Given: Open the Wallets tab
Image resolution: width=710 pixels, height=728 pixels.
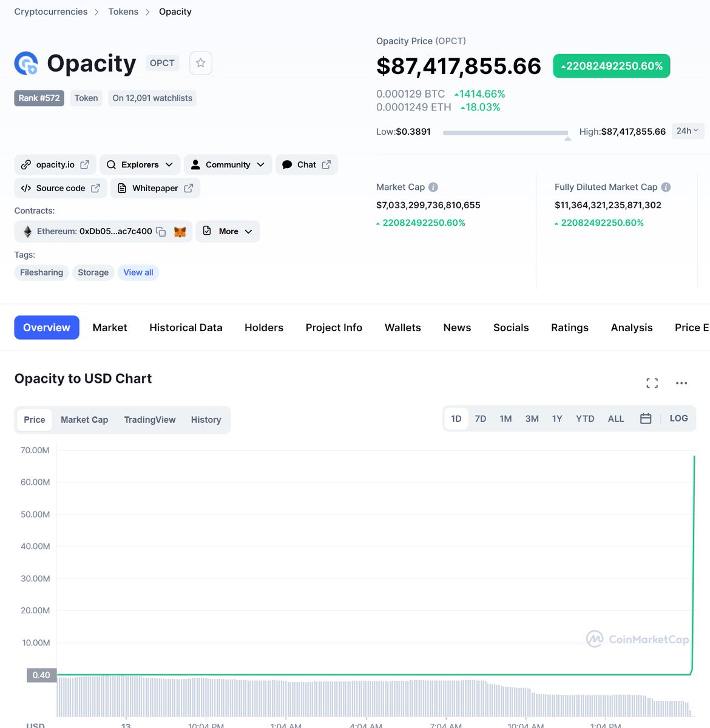Looking at the screenshot, I should 403,328.
